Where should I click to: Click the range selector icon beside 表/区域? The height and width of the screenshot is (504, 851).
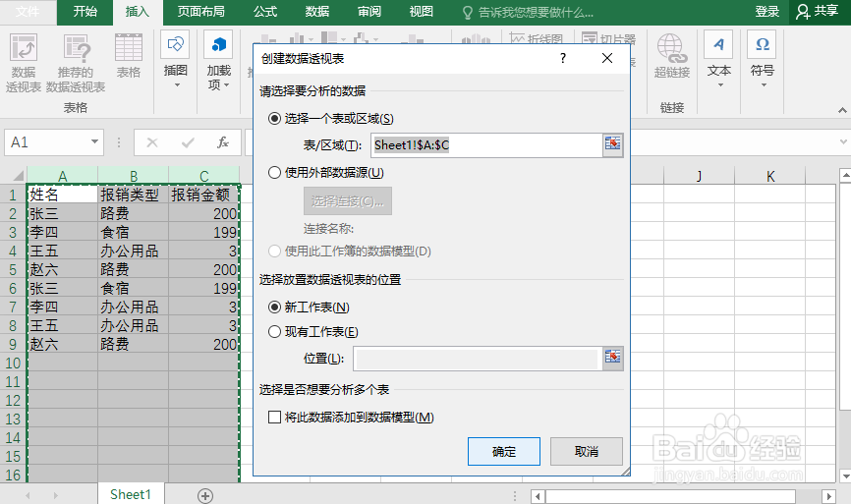click(613, 144)
